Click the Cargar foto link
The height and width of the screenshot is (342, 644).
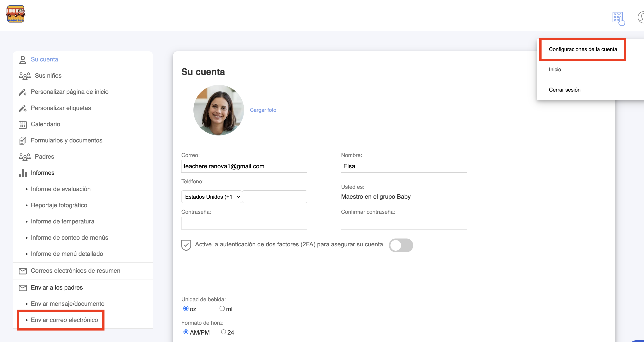263,110
